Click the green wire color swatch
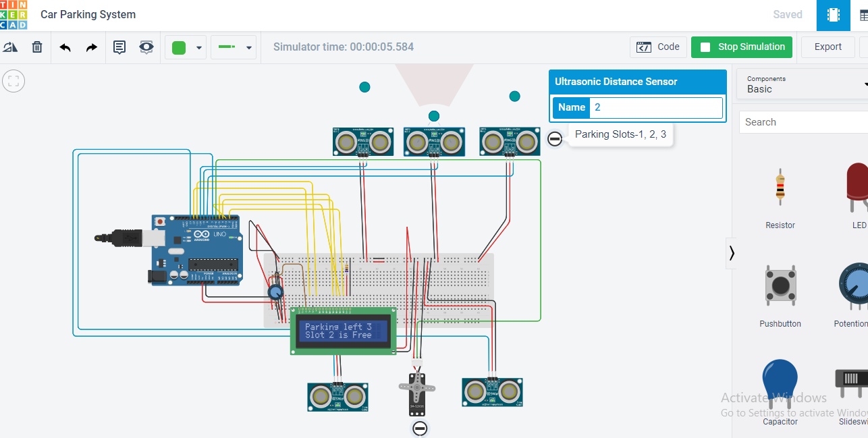The width and height of the screenshot is (868, 438). point(179,47)
